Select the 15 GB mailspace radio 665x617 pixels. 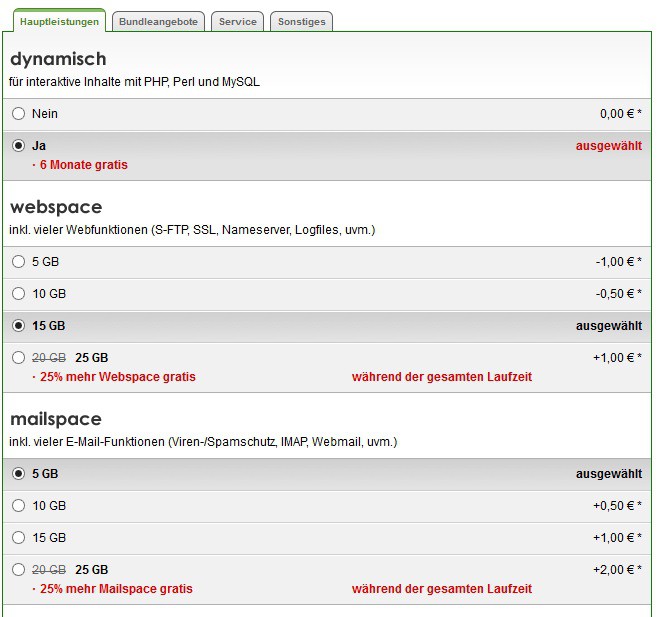pyautogui.click(x=19, y=538)
